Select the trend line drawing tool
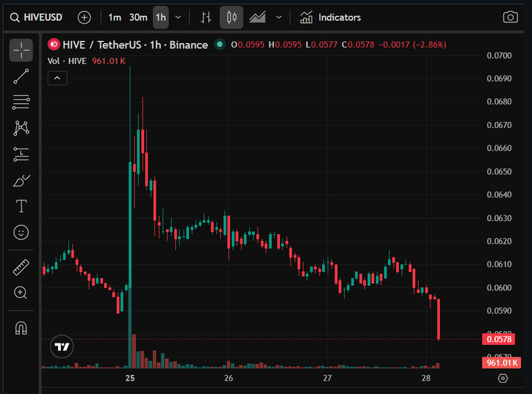Image resolution: width=532 pixels, height=394 pixels. tap(21, 76)
